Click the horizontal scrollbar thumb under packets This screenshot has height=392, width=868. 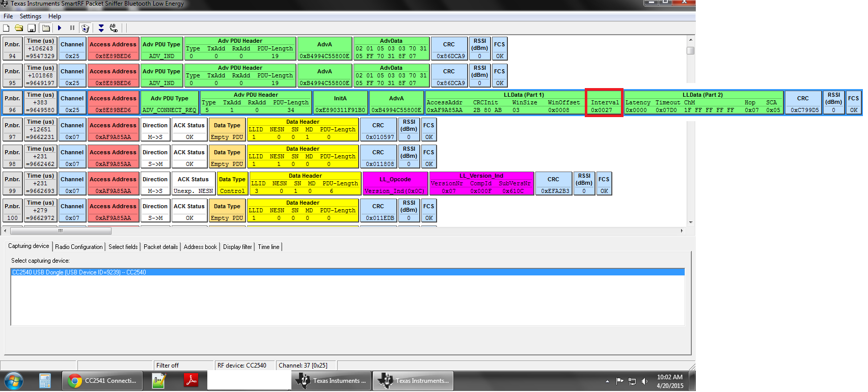60,231
